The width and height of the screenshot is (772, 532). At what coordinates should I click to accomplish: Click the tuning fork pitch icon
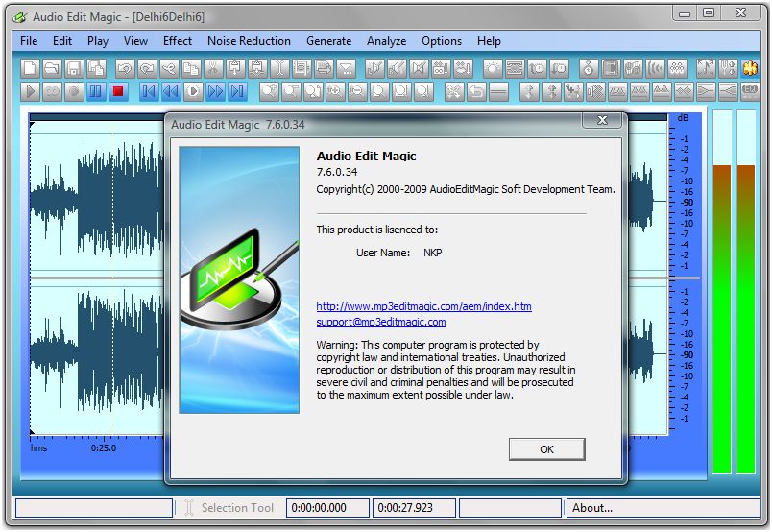pos(728,68)
